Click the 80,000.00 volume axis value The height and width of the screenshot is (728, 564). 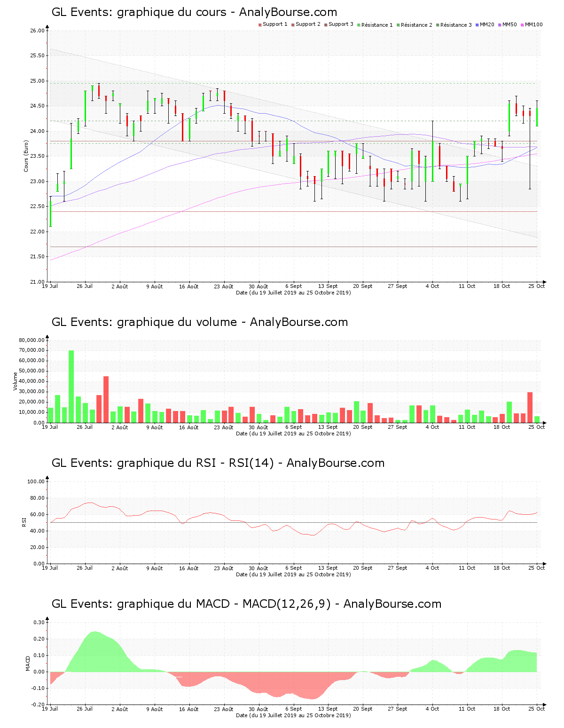pos(32,340)
